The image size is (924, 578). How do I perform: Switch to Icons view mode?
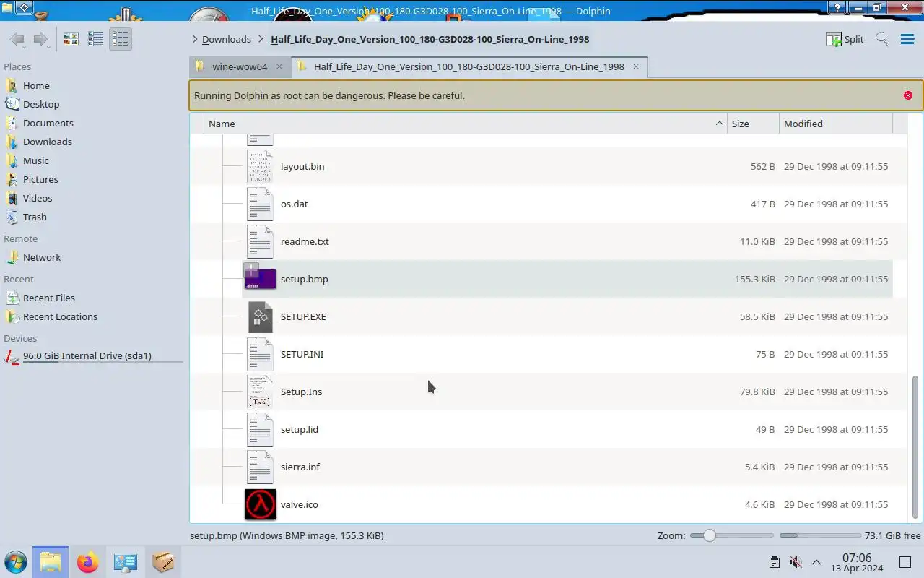[71, 39]
